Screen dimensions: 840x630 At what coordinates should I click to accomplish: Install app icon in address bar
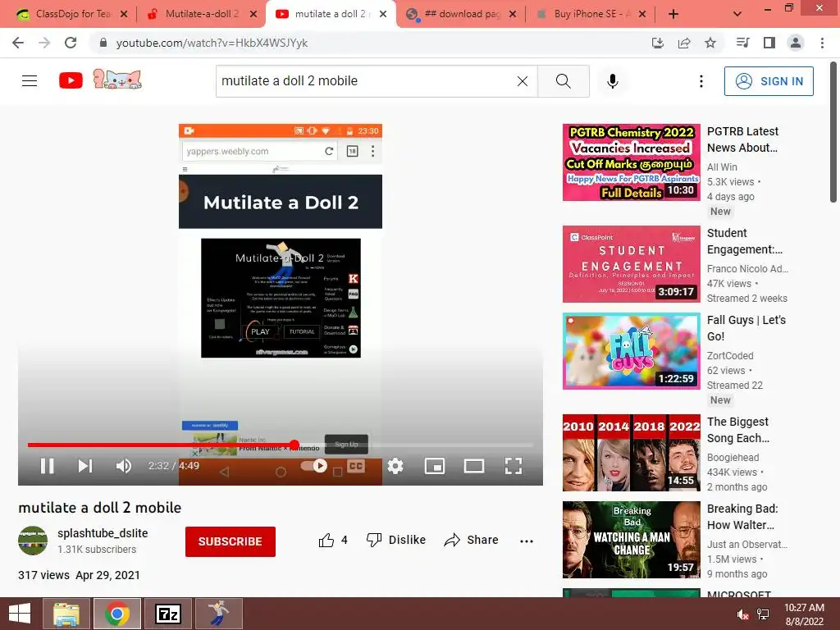click(x=657, y=43)
